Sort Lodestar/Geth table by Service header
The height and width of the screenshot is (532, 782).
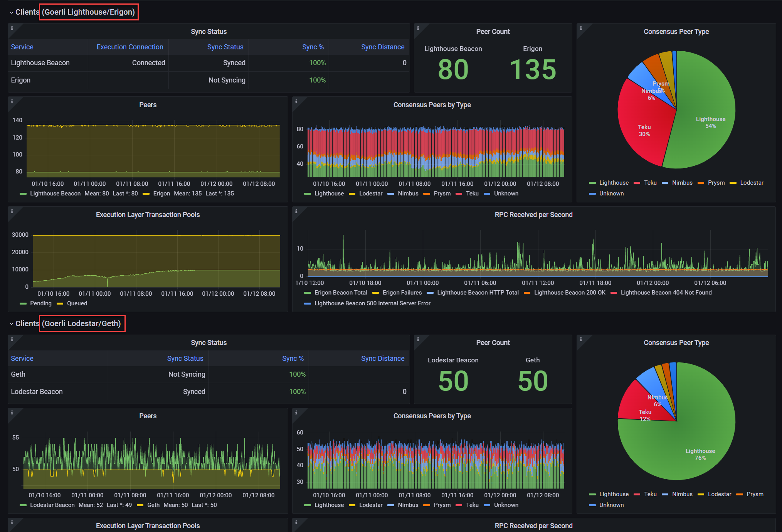pos(22,359)
